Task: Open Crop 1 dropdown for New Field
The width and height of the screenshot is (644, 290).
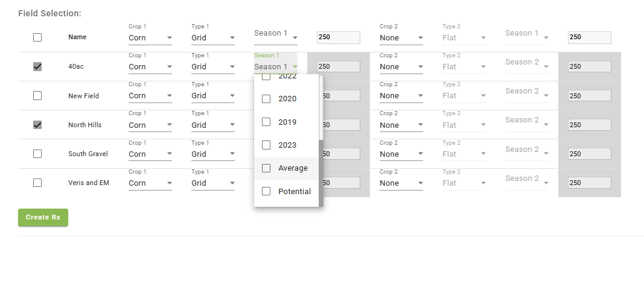Action: click(x=150, y=96)
